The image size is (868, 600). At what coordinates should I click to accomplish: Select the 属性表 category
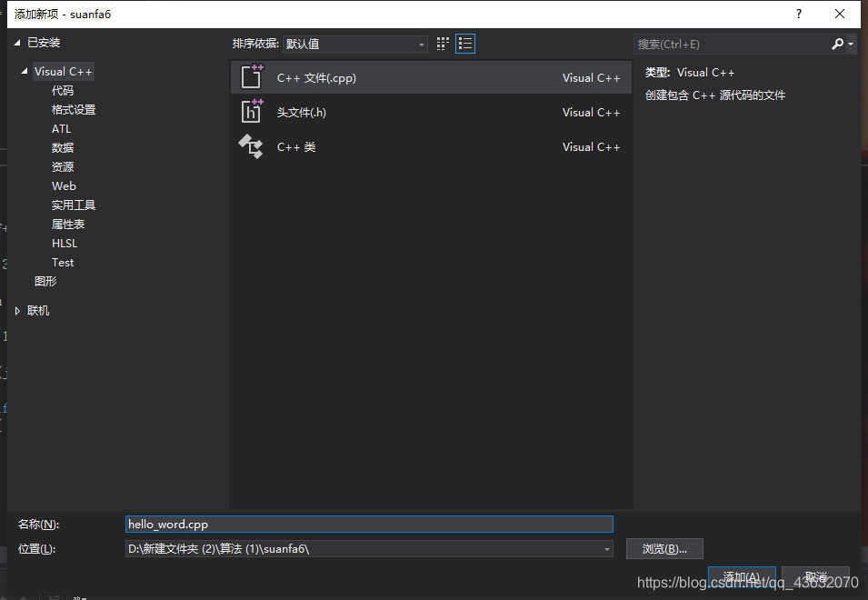(x=68, y=225)
